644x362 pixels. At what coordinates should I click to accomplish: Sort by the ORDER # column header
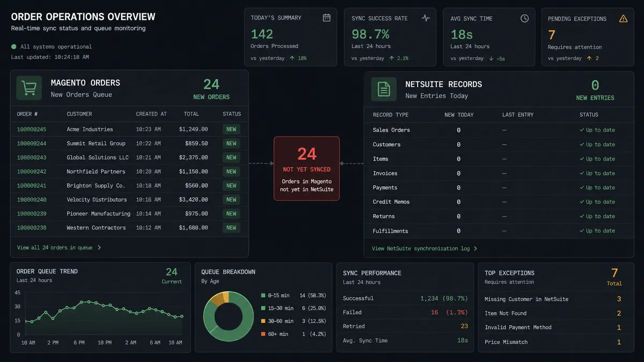click(27, 114)
